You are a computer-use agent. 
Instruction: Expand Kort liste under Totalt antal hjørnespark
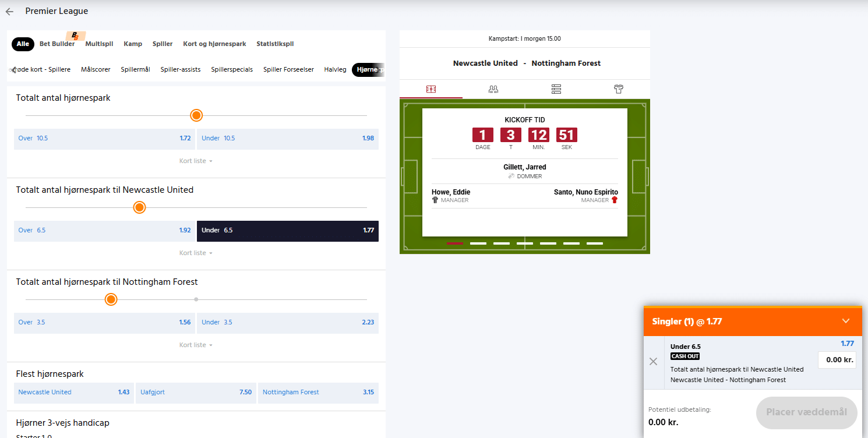pyautogui.click(x=196, y=161)
